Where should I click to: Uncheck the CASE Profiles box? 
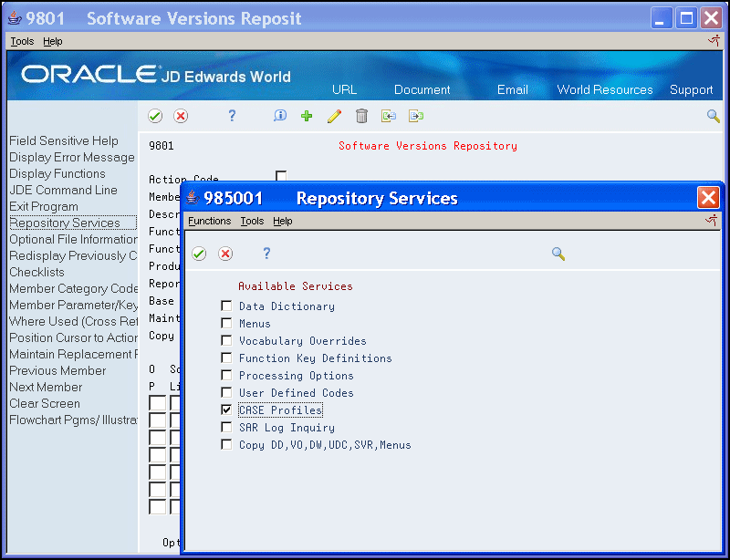pos(226,410)
